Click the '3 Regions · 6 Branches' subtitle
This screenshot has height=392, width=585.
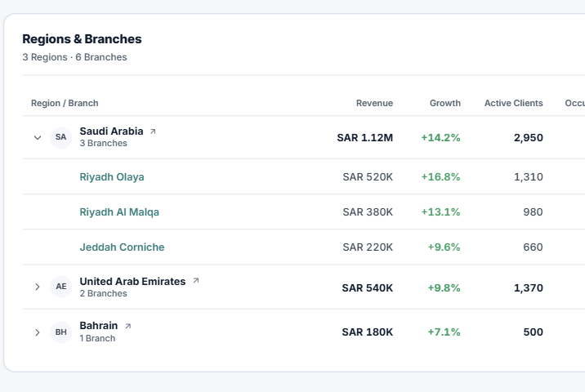pos(74,57)
